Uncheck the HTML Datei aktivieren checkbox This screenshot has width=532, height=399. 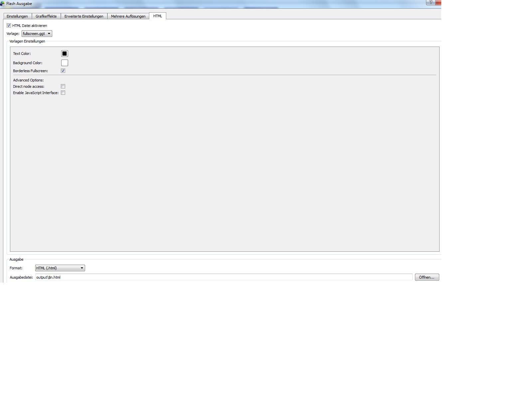tap(9, 26)
